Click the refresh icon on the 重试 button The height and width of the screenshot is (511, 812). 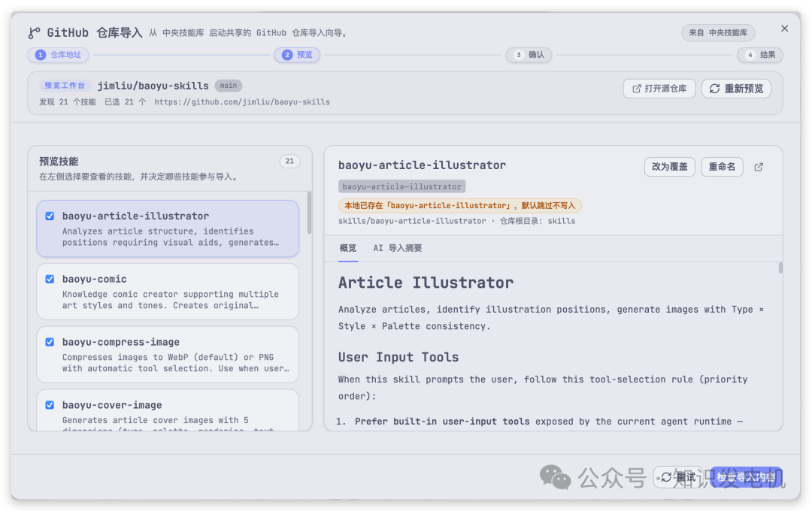tap(668, 477)
